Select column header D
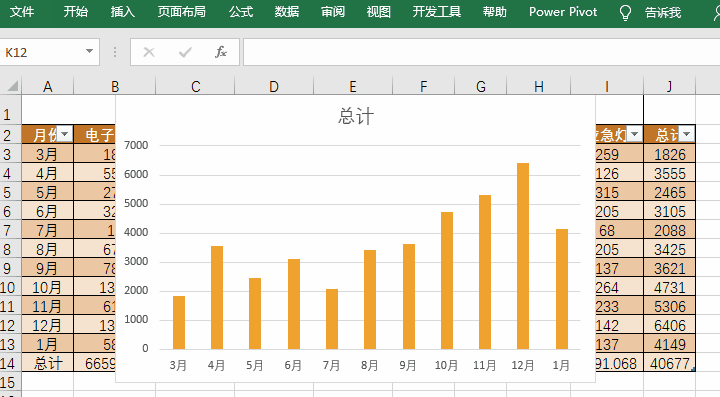The height and width of the screenshot is (397, 720). [x=274, y=86]
